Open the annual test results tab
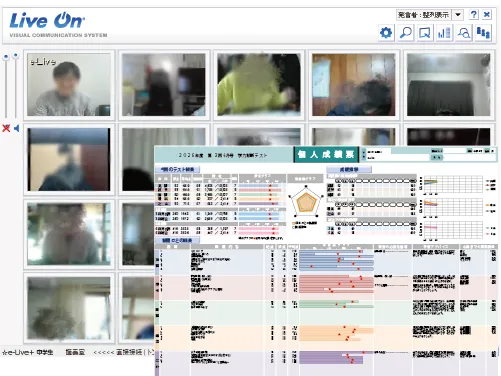Viewport: 501px width, 376px height. coord(177,169)
